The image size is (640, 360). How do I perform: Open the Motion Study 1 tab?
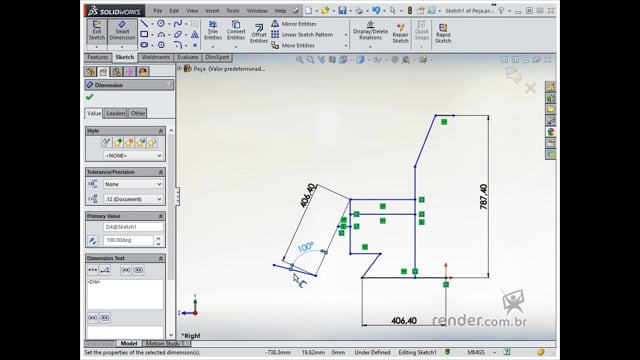[165, 343]
